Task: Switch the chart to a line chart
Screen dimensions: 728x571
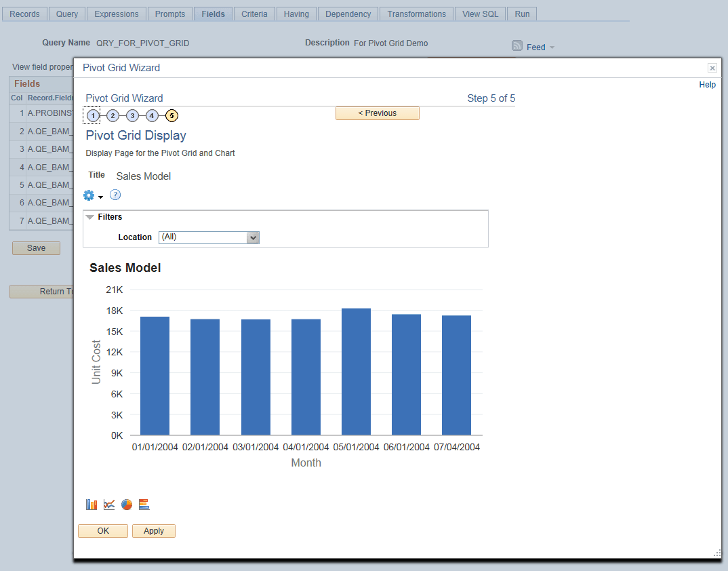Action: 109,504
